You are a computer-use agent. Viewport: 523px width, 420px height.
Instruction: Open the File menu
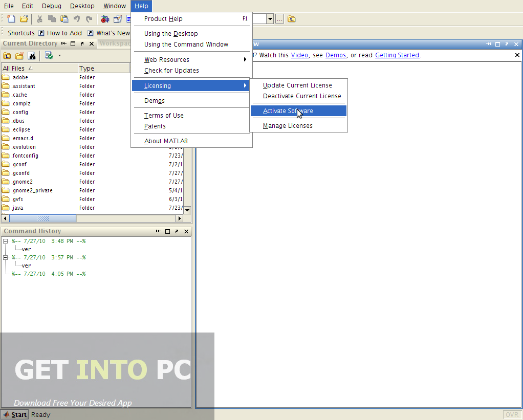tap(9, 6)
